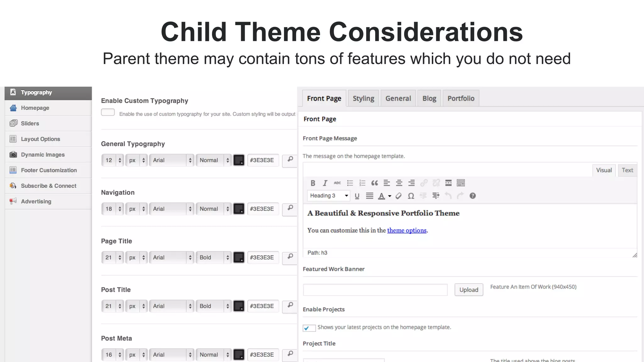The width and height of the screenshot is (644, 362).
Task: Click the Italic formatting icon
Action: point(325,183)
